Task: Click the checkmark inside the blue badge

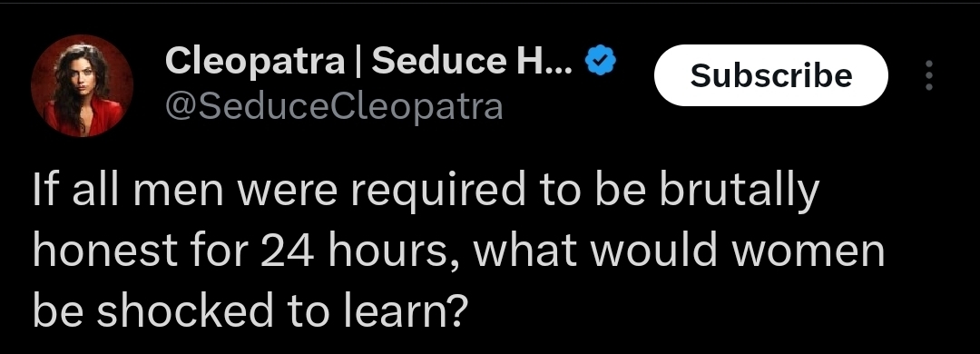Action: coord(601,61)
